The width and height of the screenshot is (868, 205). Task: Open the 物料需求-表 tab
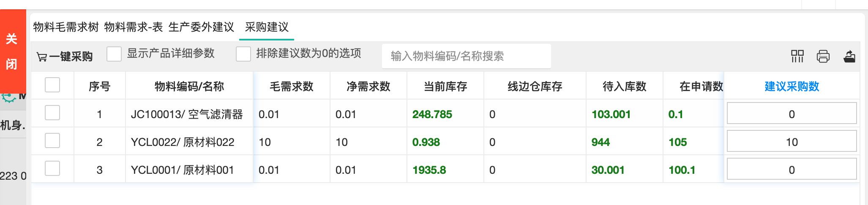pos(133,27)
